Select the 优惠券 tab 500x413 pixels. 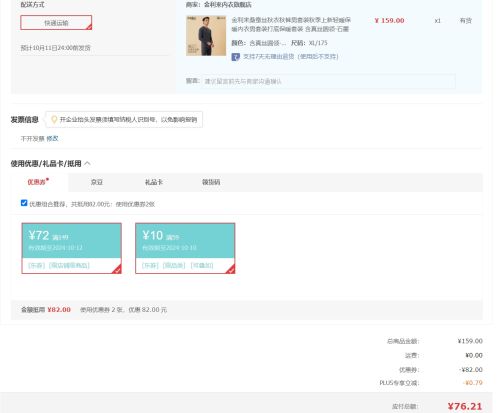tap(37, 182)
